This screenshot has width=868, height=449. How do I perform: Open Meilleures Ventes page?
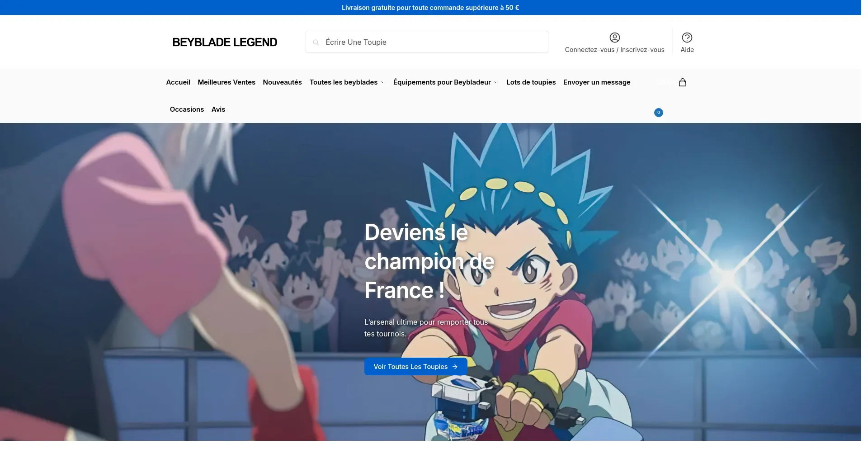(226, 82)
